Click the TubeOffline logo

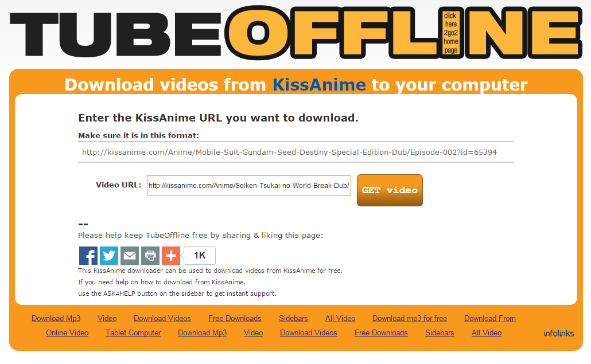pos(296,33)
